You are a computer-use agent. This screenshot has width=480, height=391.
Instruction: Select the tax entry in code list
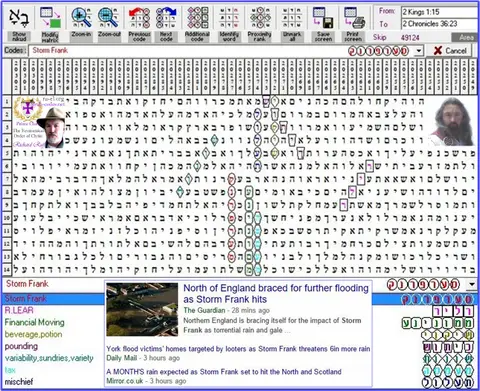pos(10,370)
